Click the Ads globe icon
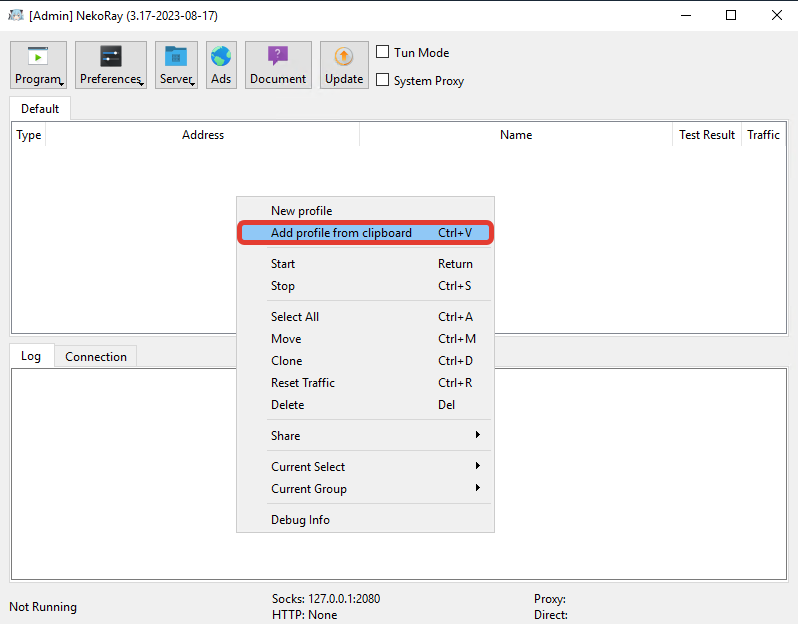798x624 pixels. click(x=221, y=65)
